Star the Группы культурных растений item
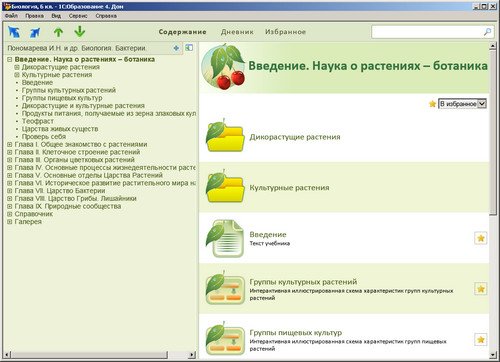Viewport: 500px width, 362px height. pos(481,289)
